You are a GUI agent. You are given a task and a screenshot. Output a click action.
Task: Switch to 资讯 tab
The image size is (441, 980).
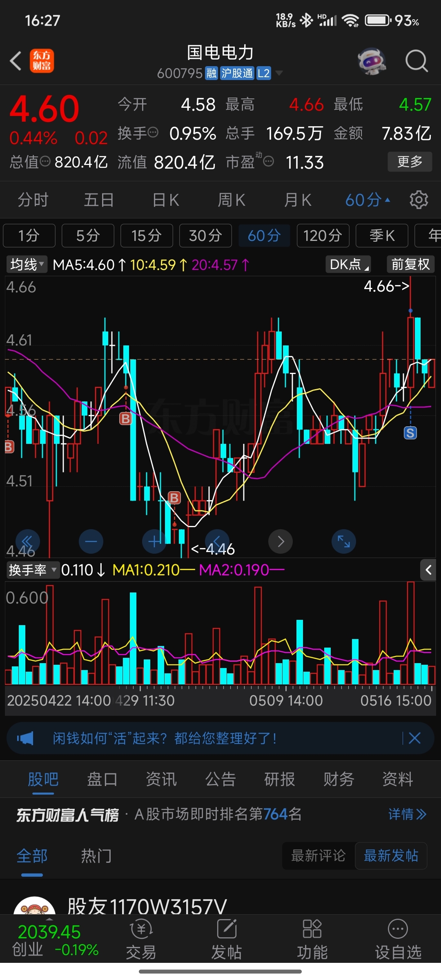coord(161,779)
